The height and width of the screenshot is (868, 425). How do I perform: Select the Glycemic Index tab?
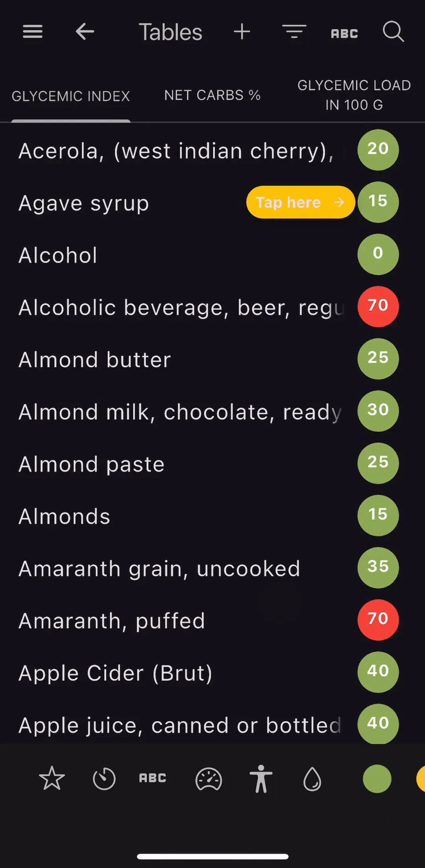coord(71,96)
